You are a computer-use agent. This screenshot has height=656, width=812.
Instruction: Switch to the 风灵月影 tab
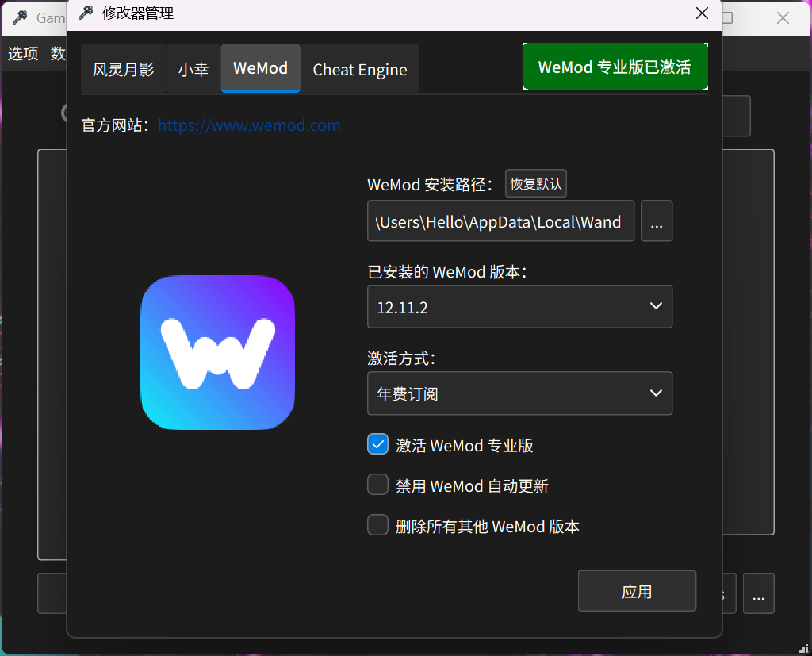coord(123,69)
